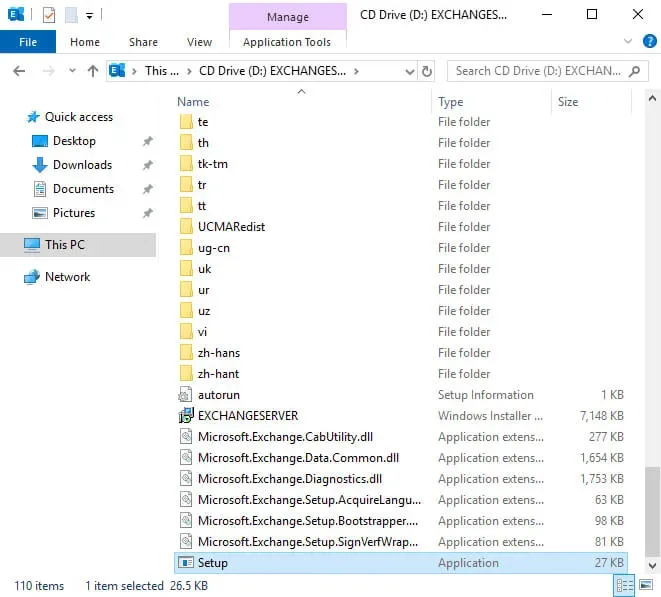The image size is (661, 597).
Task: Select the te folder icon
Action: point(186,122)
